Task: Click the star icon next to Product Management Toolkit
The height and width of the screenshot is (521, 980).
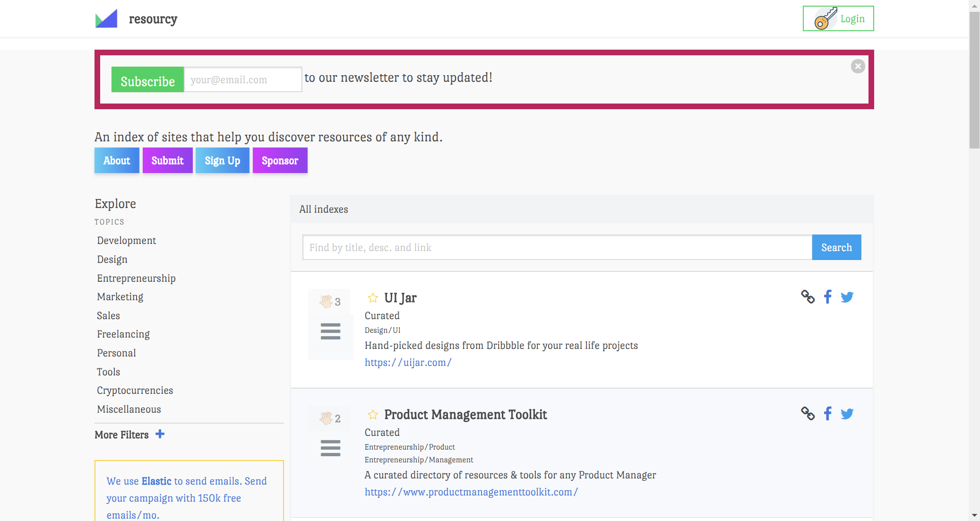Action: tap(372, 413)
